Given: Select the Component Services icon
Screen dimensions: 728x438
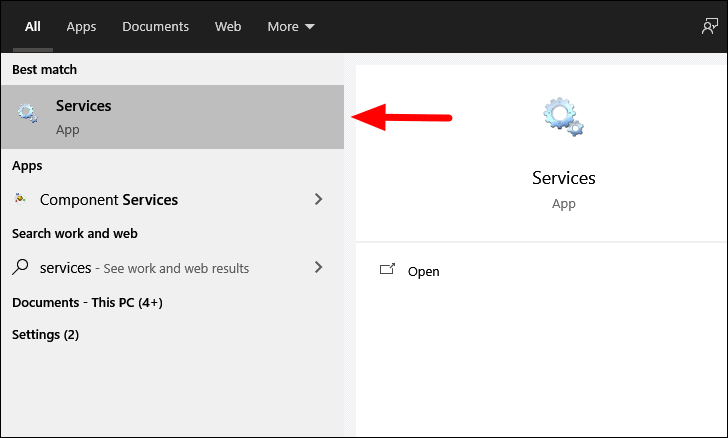Looking at the screenshot, I should click(x=20, y=199).
